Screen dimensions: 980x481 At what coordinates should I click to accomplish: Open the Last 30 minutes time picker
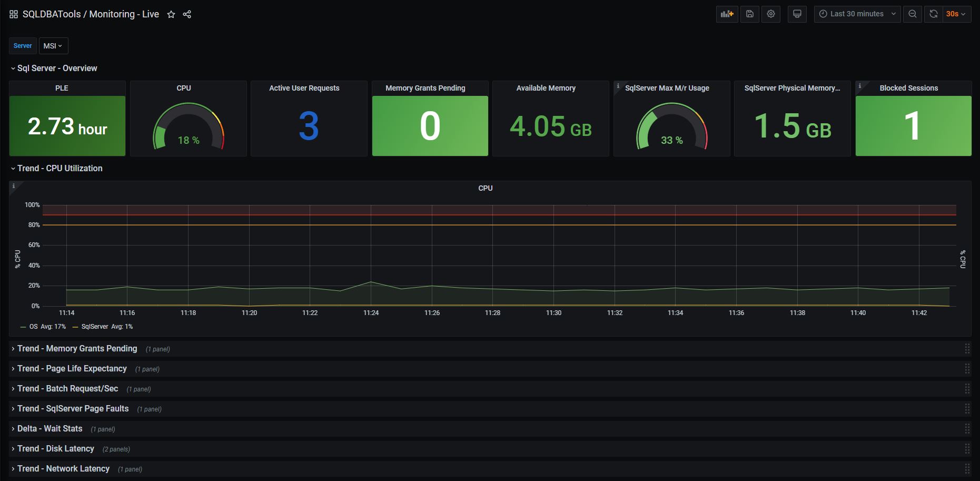[x=857, y=14]
